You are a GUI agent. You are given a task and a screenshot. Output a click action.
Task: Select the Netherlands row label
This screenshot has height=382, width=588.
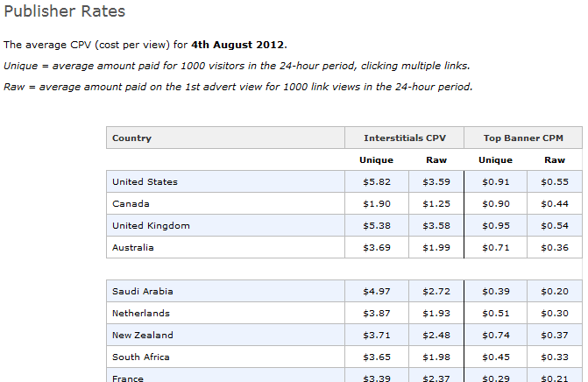click(141, 313)
